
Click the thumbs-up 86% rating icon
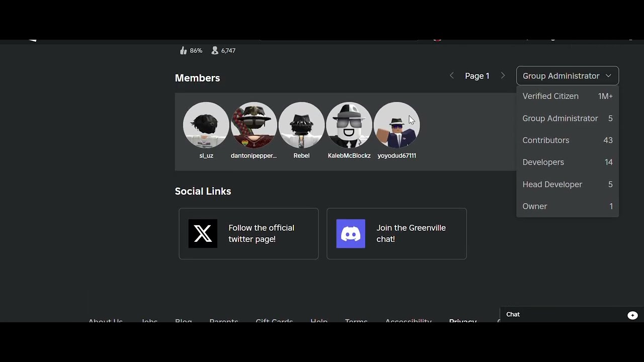(183, 51)
